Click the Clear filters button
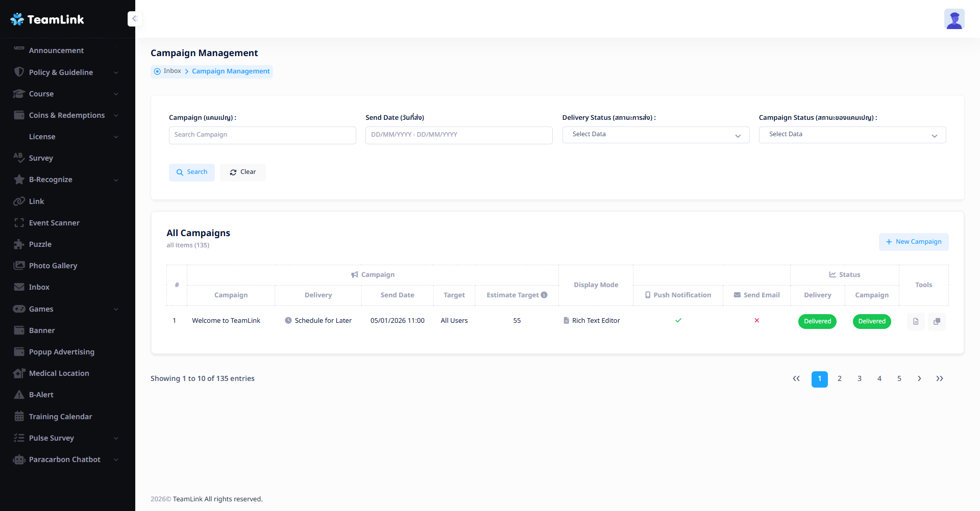 pos(243,172)
